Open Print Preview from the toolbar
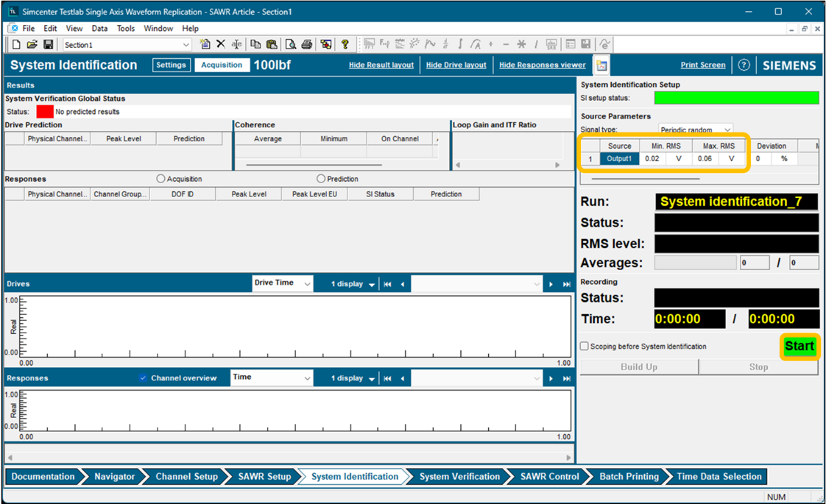Viewport: 826px width, 504px height. pyautogui.click(x=291, y=45)
